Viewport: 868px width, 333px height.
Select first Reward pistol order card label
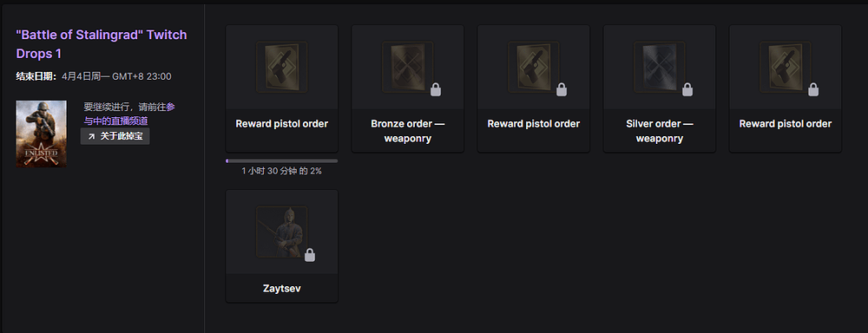pos(282,124)
